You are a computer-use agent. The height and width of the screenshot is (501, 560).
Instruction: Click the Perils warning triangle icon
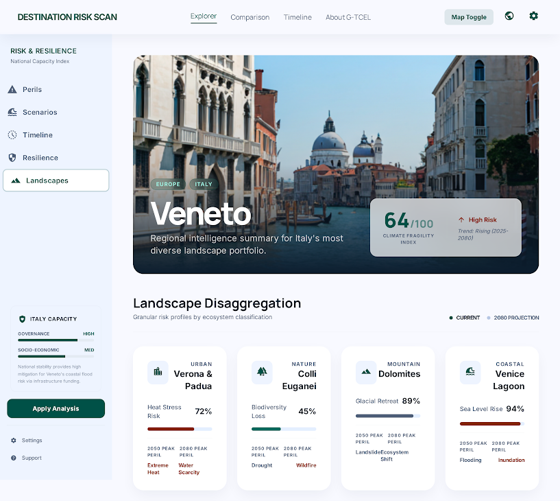(12, 89)
